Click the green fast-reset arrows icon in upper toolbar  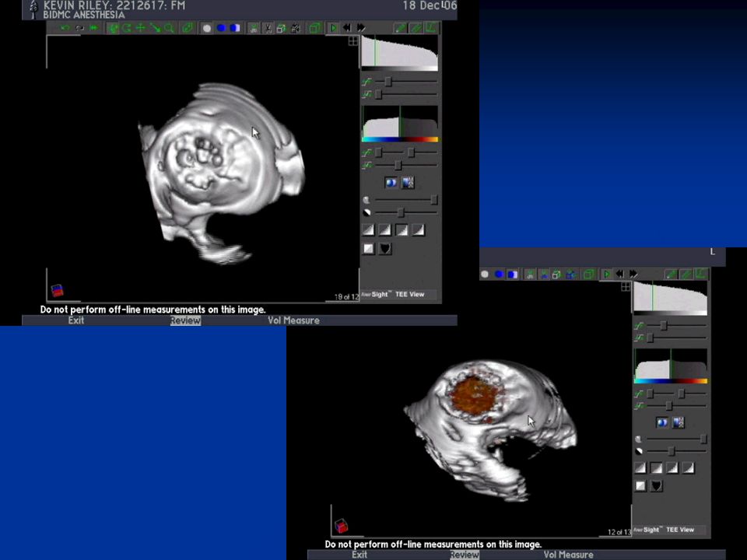click(x=94, y=28)
